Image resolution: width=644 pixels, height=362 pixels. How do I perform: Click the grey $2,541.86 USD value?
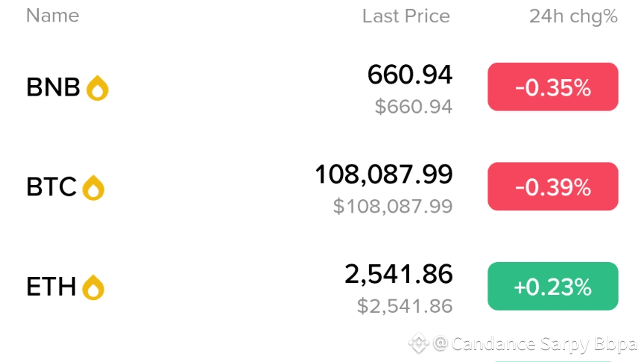tap(404, 305)
